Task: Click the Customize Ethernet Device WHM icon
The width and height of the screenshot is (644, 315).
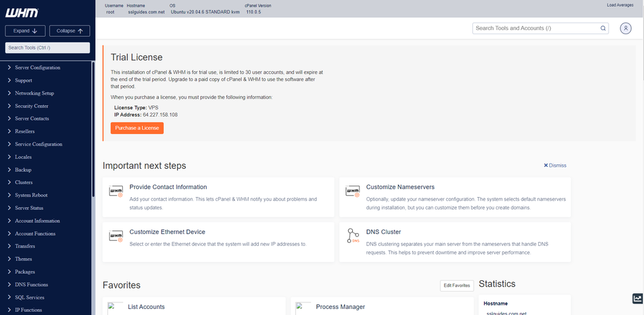Action: [x=115, y=236]
